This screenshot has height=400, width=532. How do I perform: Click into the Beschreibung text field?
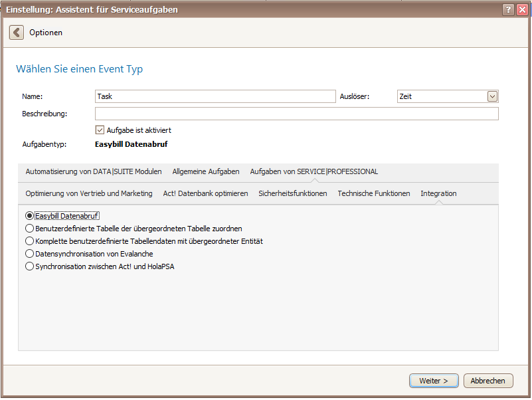[296, 114]
